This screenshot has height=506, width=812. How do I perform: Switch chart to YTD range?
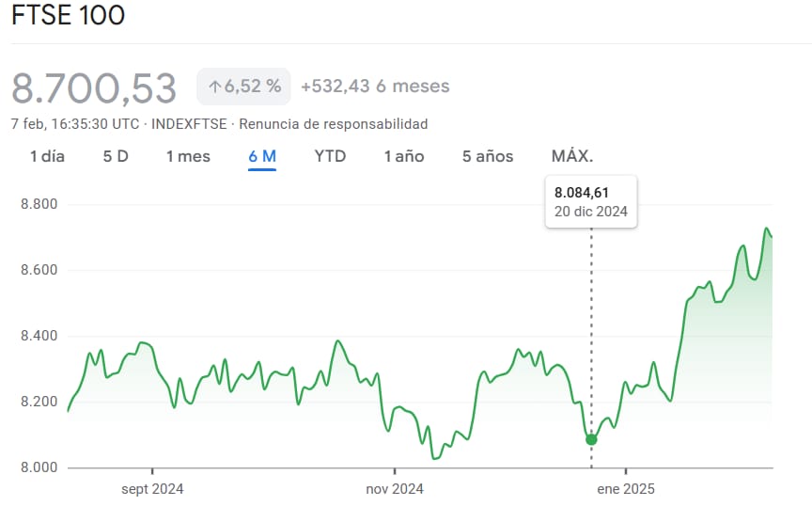click(x=330, y=156)
